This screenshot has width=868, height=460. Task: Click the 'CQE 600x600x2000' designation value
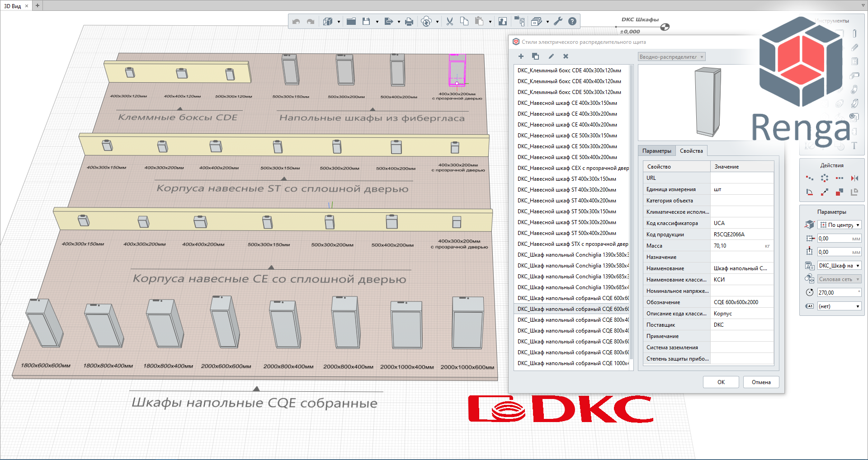741,302
